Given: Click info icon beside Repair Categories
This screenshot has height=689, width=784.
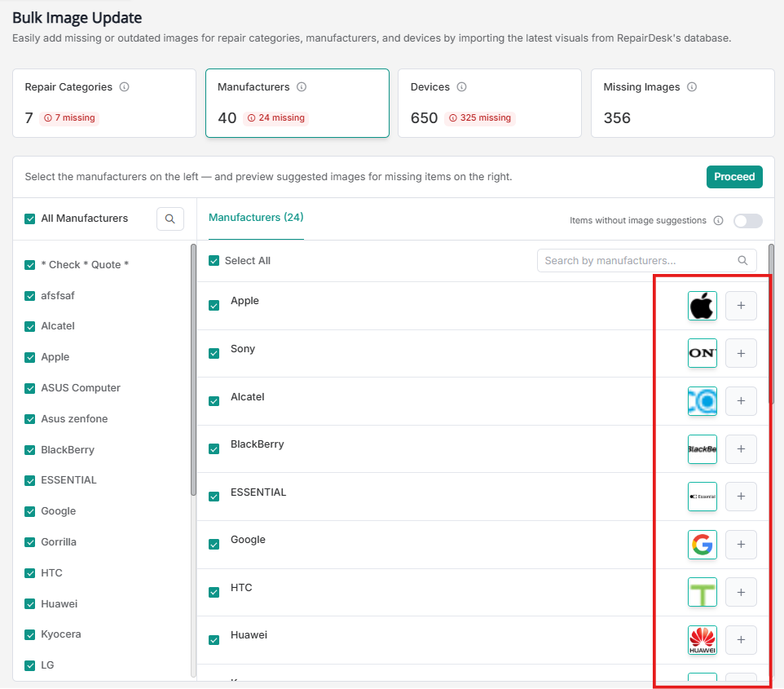Looking at the screenshot, I should click(125, 87).
